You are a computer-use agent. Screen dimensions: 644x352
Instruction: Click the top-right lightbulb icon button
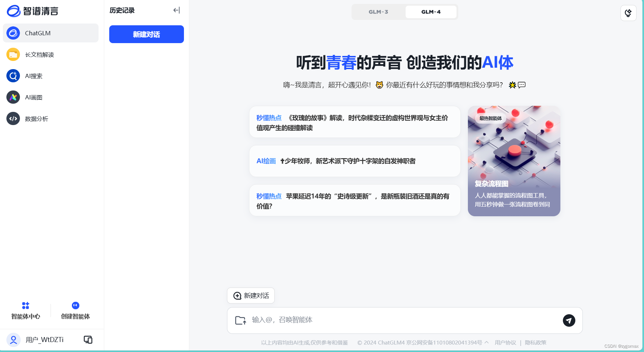[x=628, y=13]
